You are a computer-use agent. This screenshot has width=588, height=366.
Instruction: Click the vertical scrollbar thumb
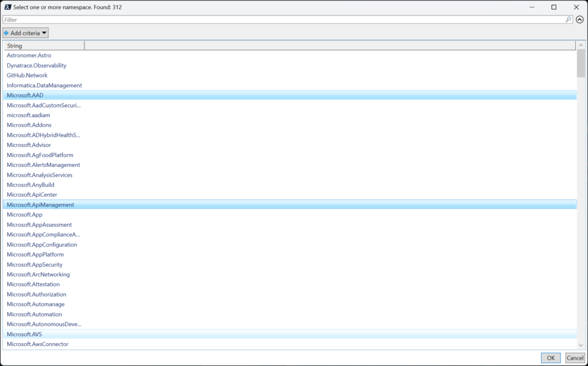point(581,63)
